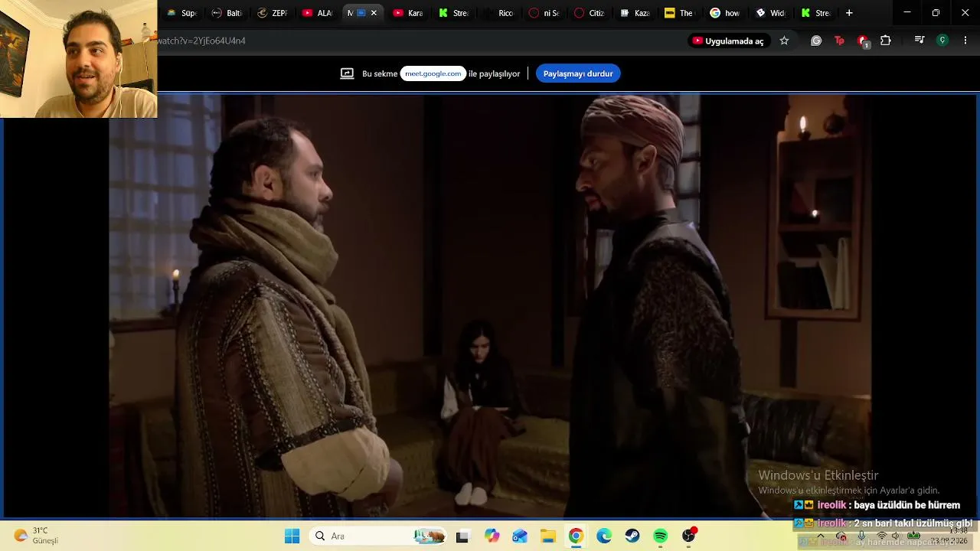Open the Rico browser tab

(x=498, y=13)
